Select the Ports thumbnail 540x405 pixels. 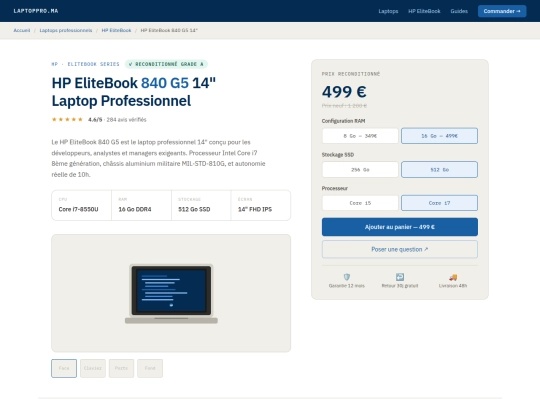[x=121, y=368]
